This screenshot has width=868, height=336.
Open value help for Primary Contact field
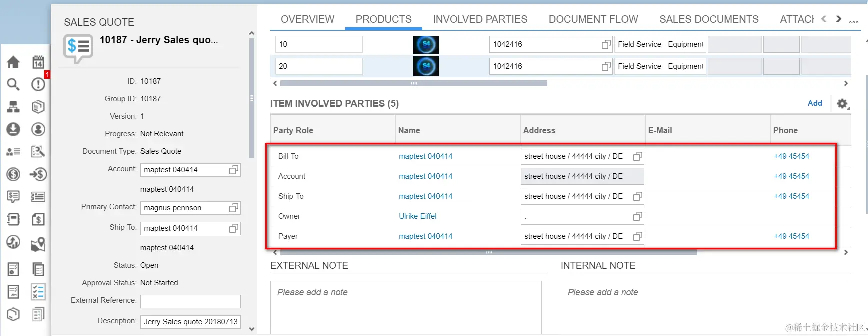pos(233,208)
